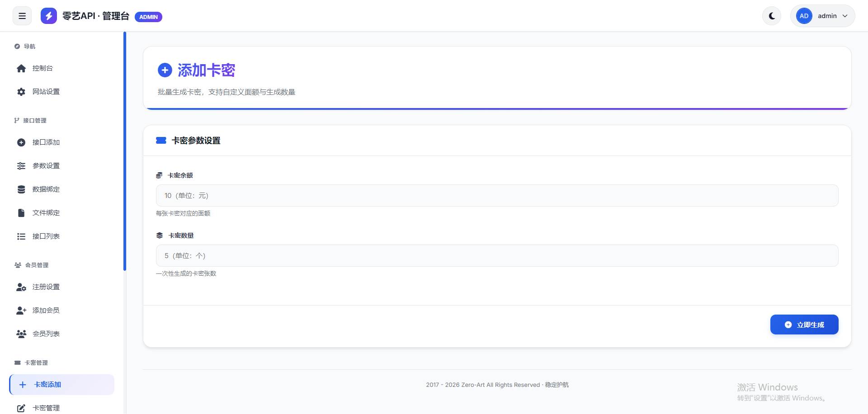Toggle the sidebar hamburger menu

click(22, 16)
